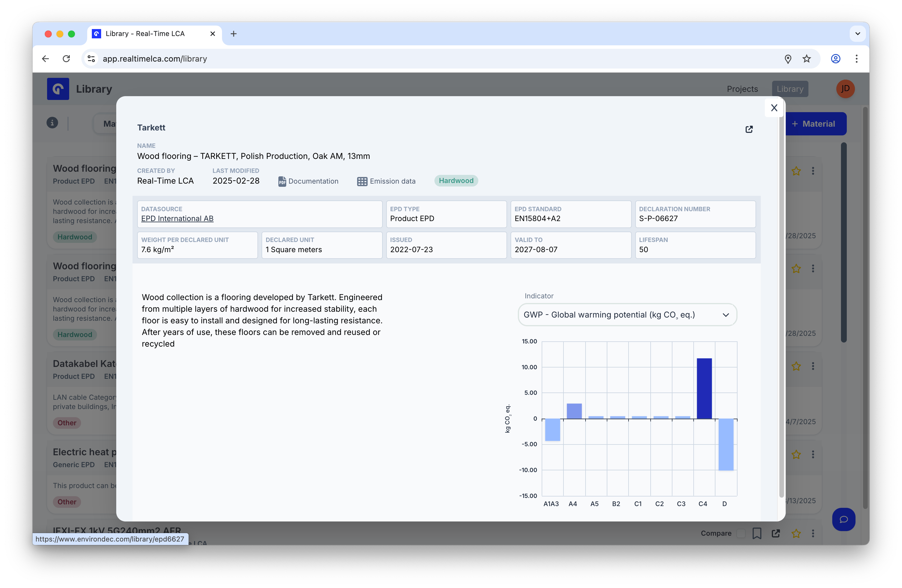Star the IFXI-FX 1kV 5G240mm2 row
Viewport: 902px width, 588px height.
(796, 533)
